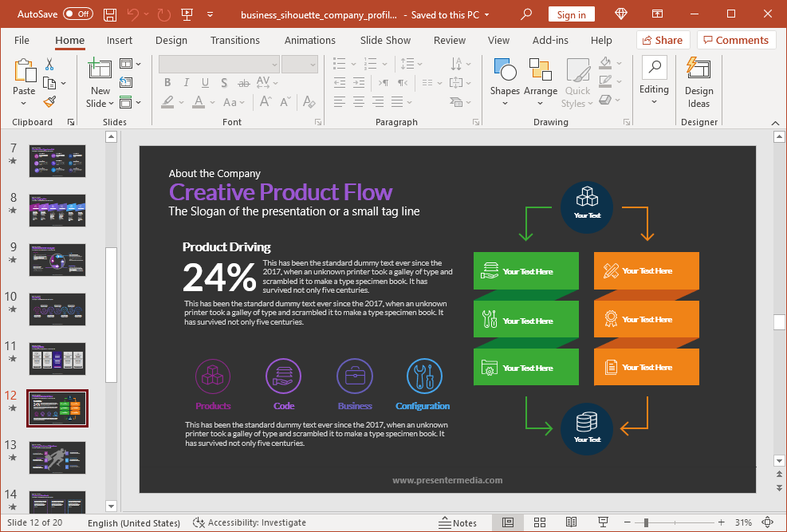Start Slide Show from the status bar icon
The image size is (787, 532).
[x=603, y=522]
